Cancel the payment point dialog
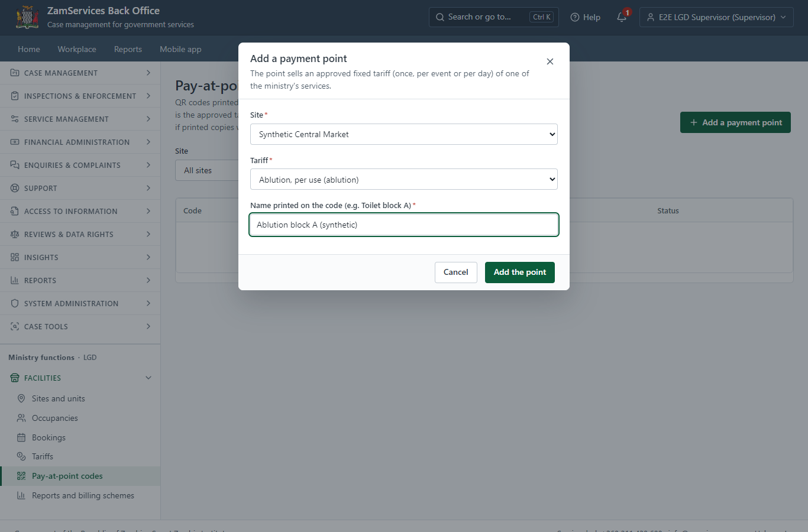Screen dimensions: 808x532 [x=456, y=273]
